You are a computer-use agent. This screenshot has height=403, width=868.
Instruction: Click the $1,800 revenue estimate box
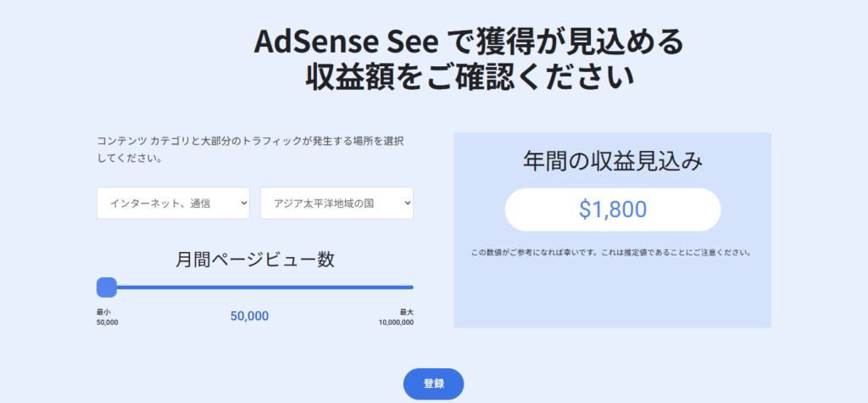click(x=612, y=210)
